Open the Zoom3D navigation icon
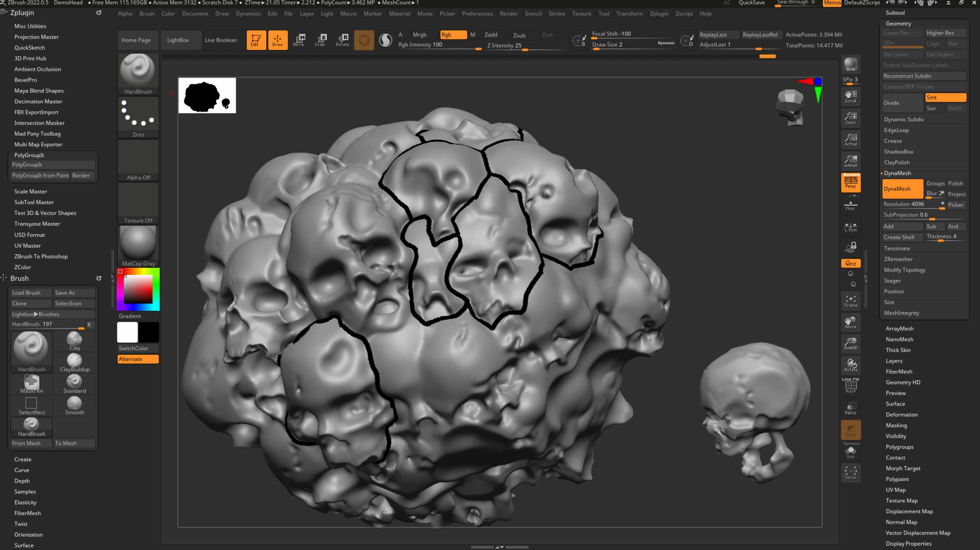The height and width of the screenshot is (550, 980). [851, 343]
